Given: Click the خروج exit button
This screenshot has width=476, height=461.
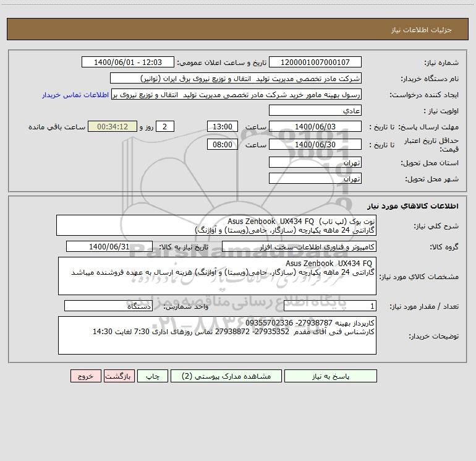Looking at the screenshot, I should coord(85,376).
